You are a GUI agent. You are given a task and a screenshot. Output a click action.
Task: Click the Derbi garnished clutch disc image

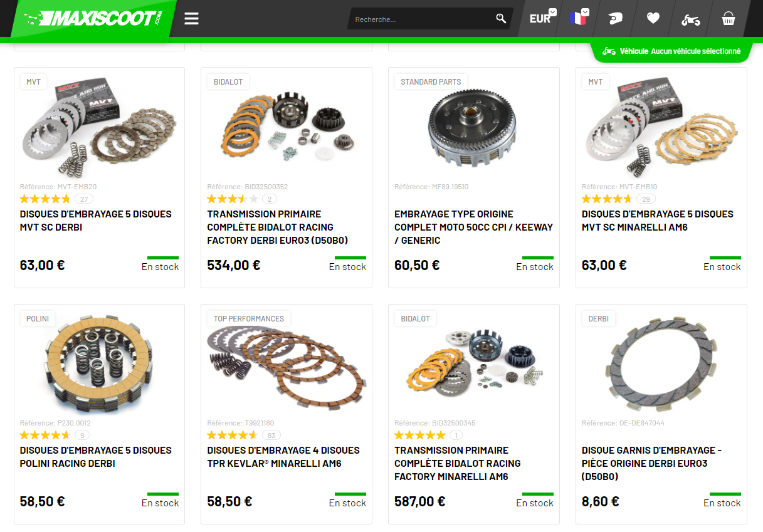(661, 362)
